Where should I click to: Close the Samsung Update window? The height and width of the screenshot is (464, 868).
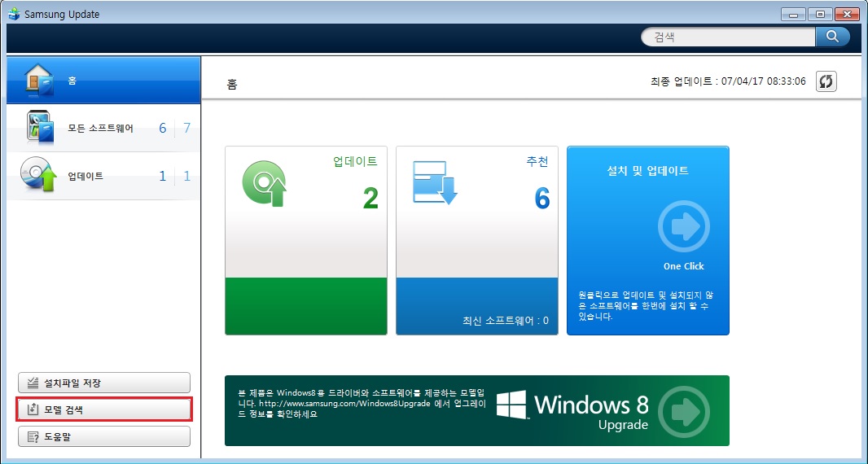pos(846,15)
